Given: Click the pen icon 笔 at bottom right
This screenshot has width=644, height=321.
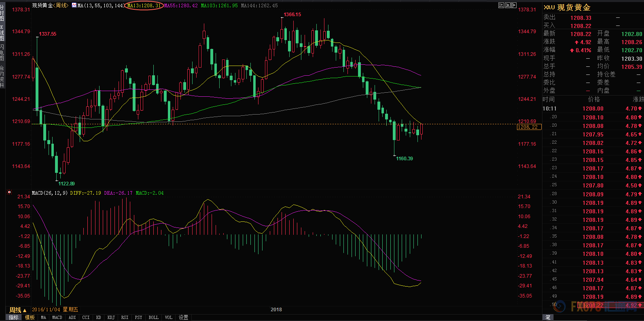Looking at the screenshot, I should (548, 317).
